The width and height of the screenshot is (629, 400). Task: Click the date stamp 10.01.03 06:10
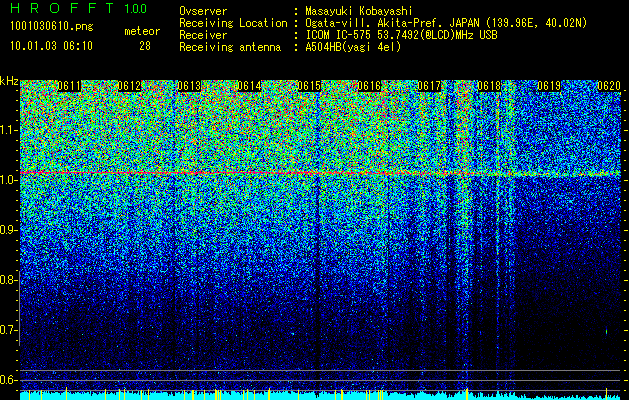(x=51, y=45)
